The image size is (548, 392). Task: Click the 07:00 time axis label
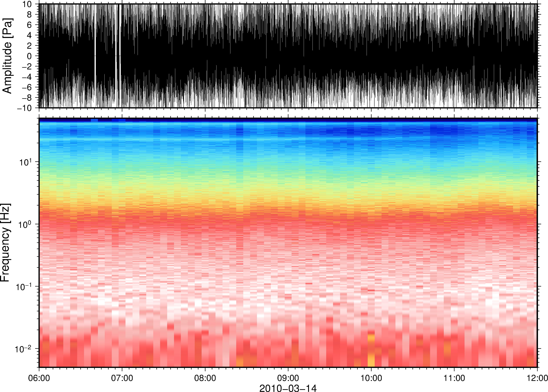tap(122, 378)
